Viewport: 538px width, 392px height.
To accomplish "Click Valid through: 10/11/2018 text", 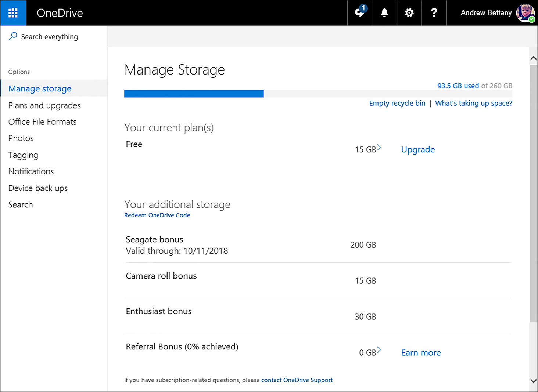I will [x=177, y=251].
